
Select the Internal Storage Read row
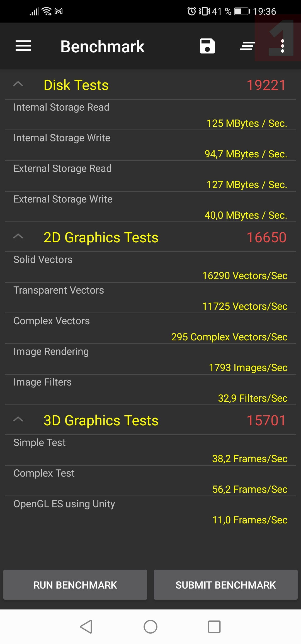pos(151,115)
